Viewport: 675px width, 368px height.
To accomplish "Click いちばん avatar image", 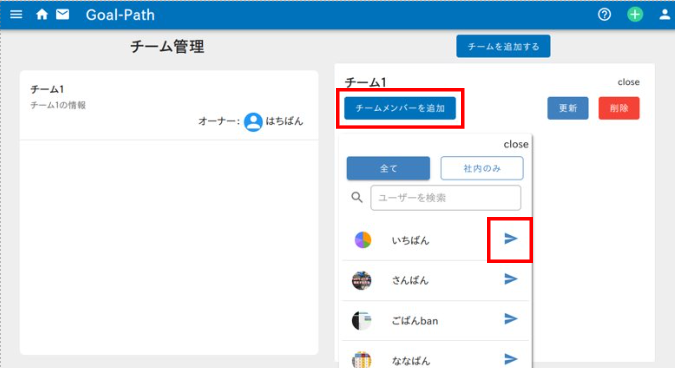I will tap(362, 240).
